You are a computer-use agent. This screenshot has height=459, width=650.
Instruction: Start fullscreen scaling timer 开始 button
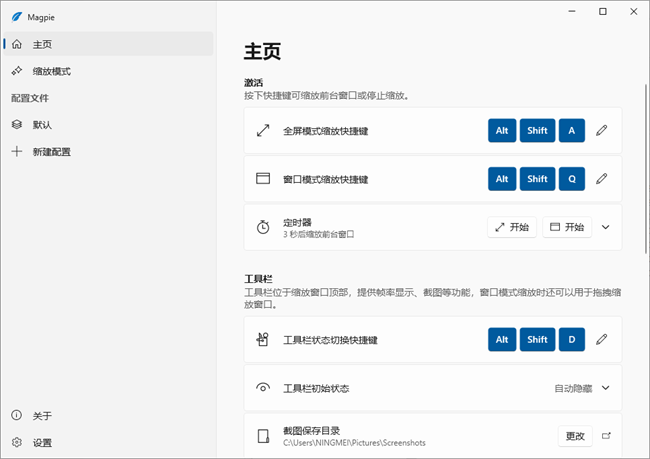[511, 227]
